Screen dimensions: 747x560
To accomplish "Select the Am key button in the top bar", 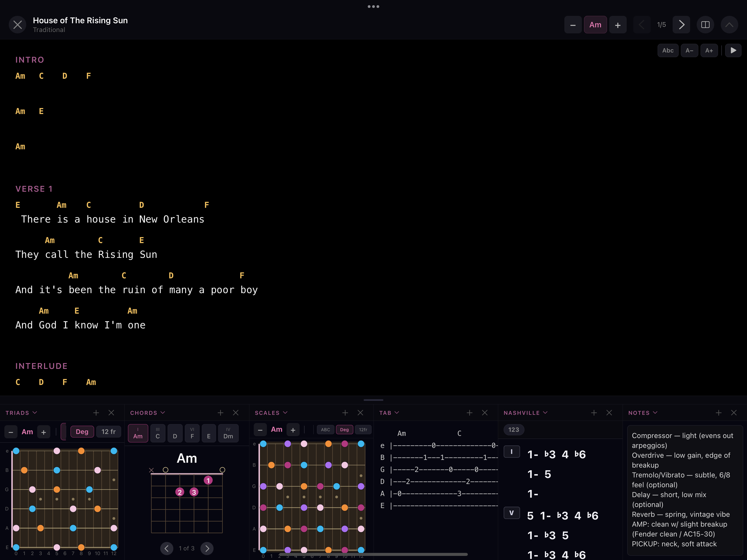I will pos(595,25).
